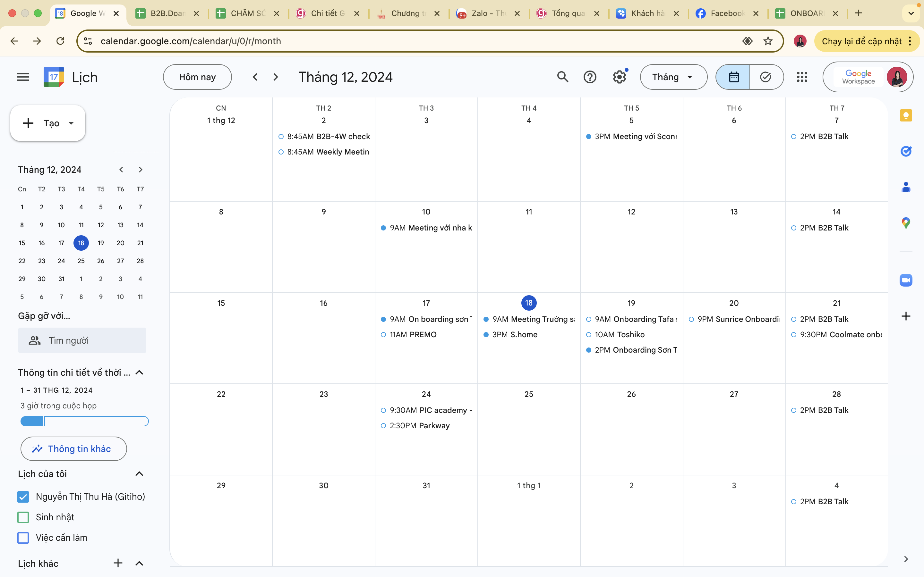
Task: Open Google apps grid launcher
Action: pos(802,77)
